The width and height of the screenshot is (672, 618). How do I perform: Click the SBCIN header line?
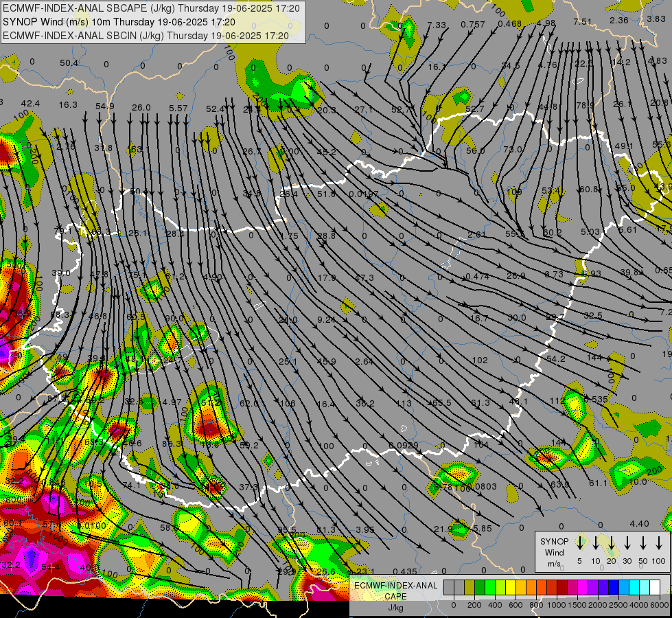(x=146, y=36)
